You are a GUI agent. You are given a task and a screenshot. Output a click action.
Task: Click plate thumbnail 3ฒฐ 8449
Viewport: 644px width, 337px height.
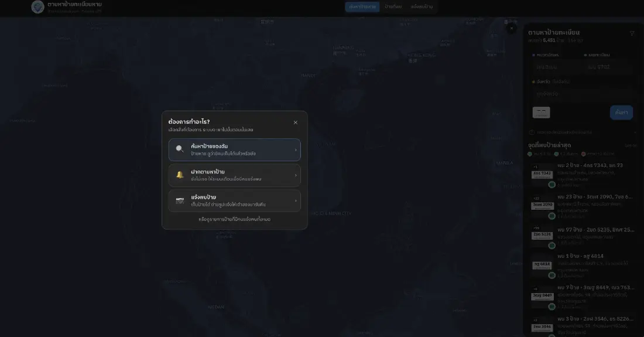[x=542, y=297]
